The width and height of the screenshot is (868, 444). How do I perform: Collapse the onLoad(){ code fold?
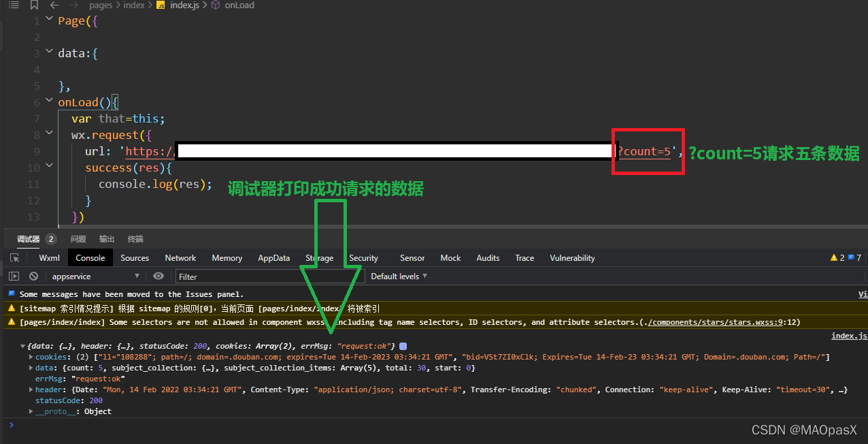49,101
